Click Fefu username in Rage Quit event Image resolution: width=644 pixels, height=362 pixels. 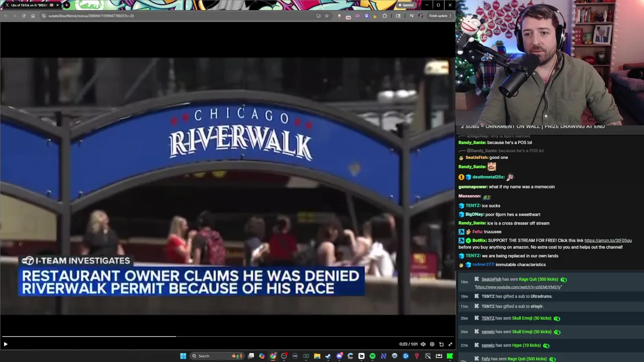tap(486, 359)
